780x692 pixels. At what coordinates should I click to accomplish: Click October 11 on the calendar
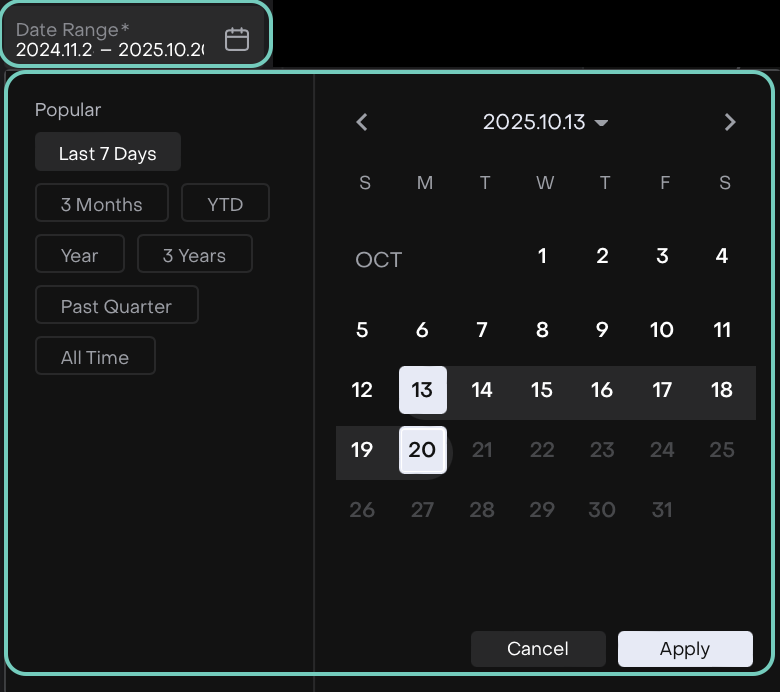722,330
